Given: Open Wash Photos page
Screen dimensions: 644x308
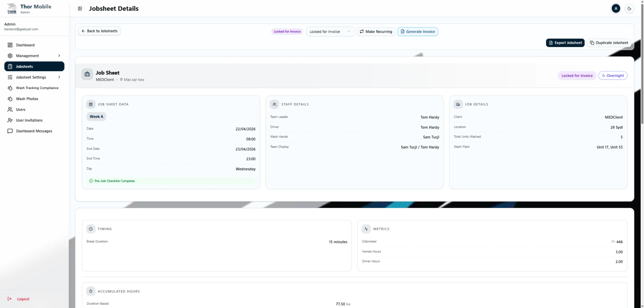Looking at the screenshot, I should tap(34, 99).
